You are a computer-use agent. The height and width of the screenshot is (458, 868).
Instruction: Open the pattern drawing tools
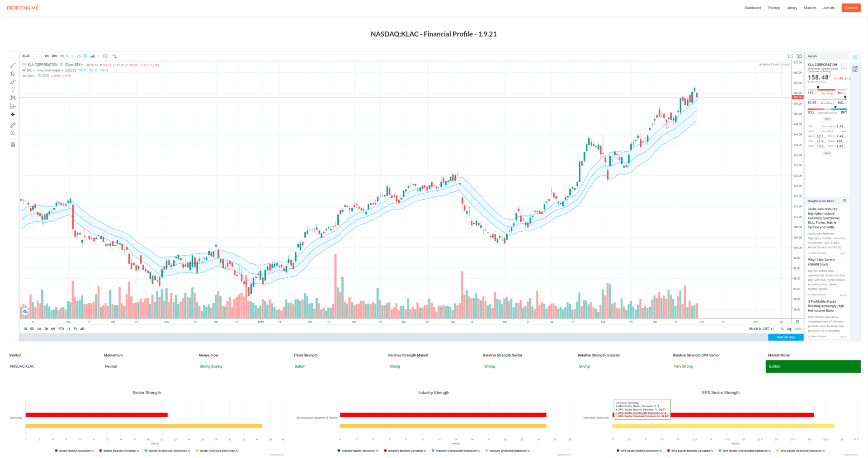click(x=13, y=98)
